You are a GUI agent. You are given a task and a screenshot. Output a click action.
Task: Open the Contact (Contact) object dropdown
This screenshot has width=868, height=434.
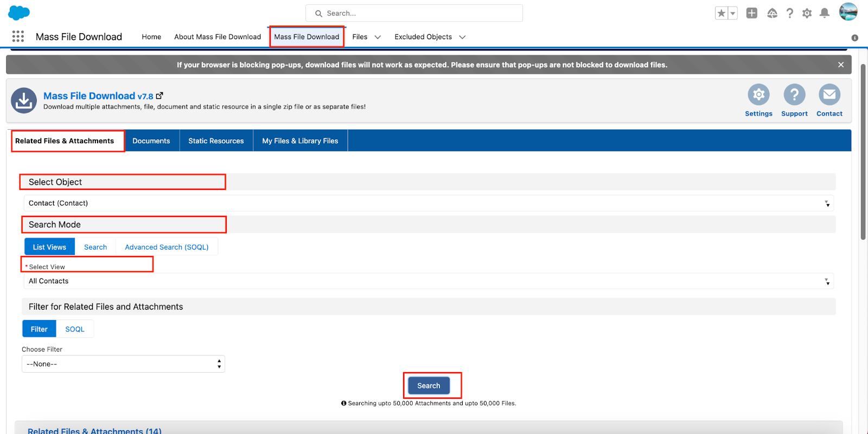429,203
